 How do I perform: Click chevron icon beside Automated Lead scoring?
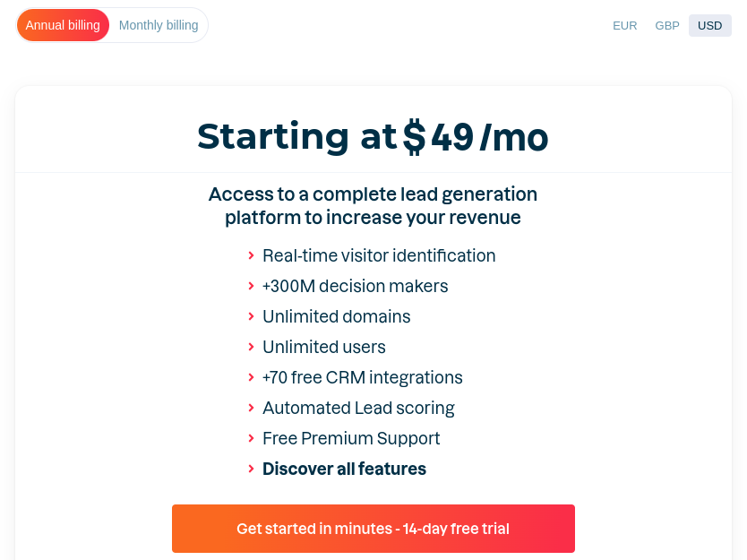point(251,409)
